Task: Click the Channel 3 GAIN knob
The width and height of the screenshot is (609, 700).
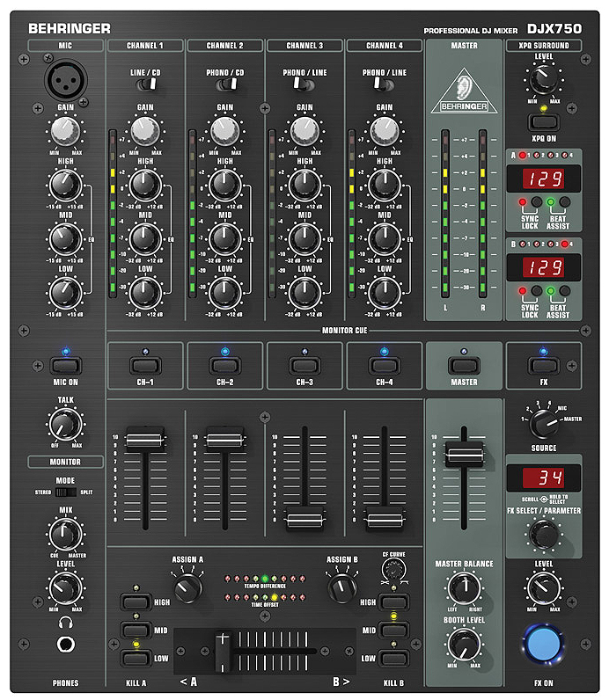Action: tap(304, 131)
